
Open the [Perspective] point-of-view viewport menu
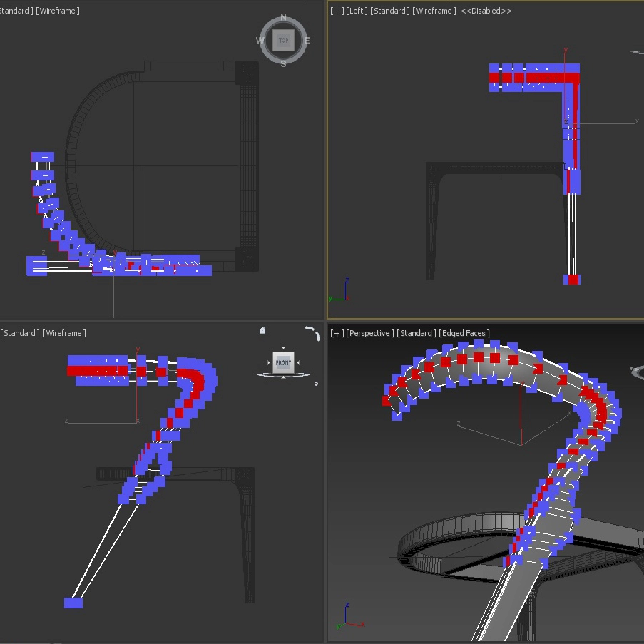click(x=370, y=333)
